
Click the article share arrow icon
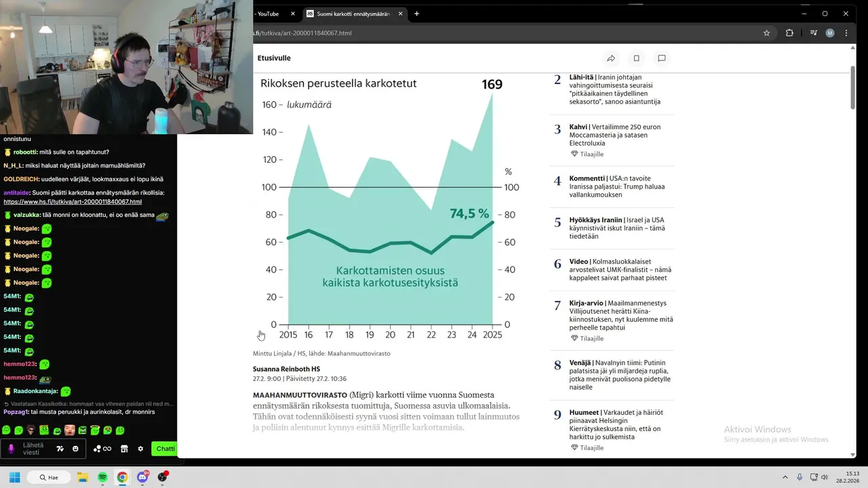click(x=611, y=58)
